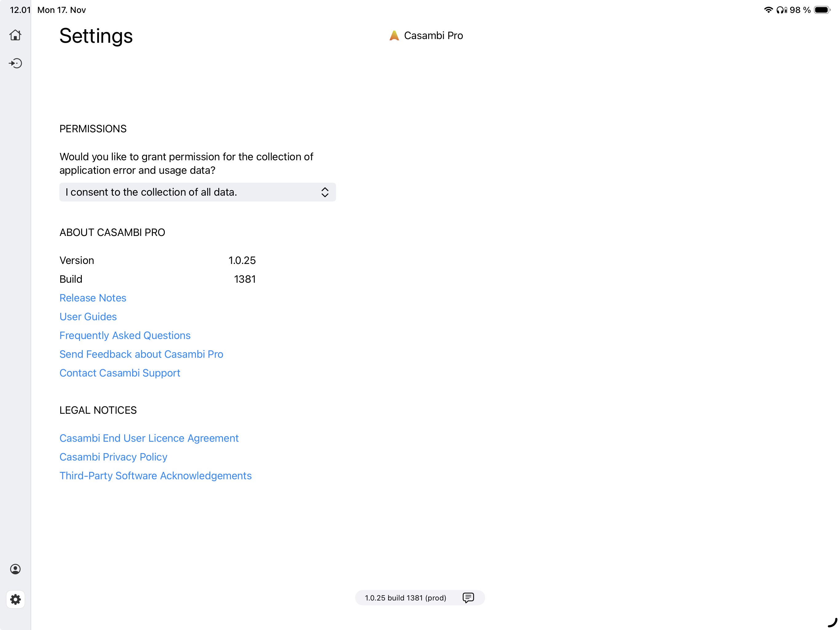Viewport: 840px width, 630px height.
Task: Expand the consent selector chevrons
Action: (325, 192)
